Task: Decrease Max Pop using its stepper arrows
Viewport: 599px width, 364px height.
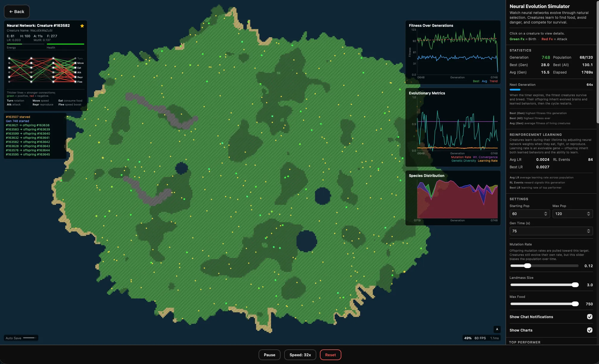Action: coord(588,215)
